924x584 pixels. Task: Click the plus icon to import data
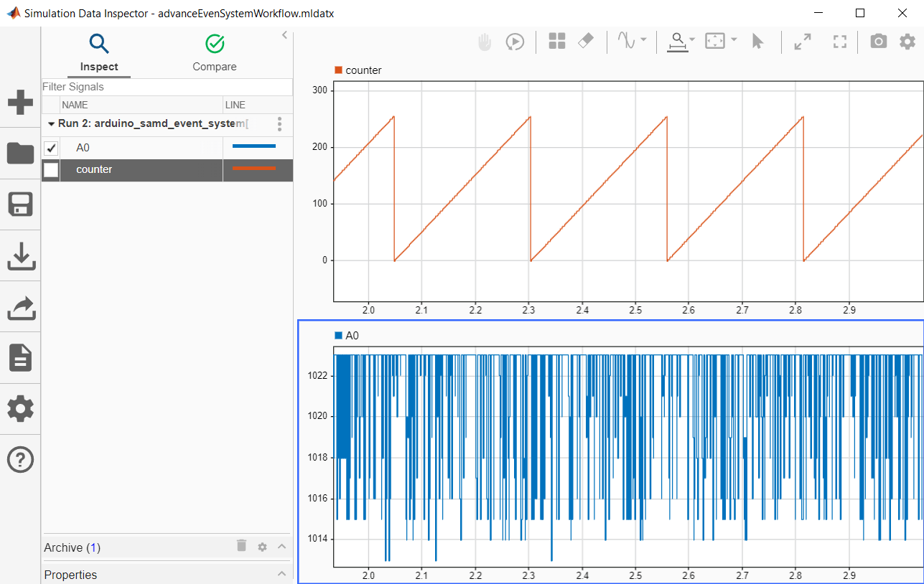tap(20, 103)
